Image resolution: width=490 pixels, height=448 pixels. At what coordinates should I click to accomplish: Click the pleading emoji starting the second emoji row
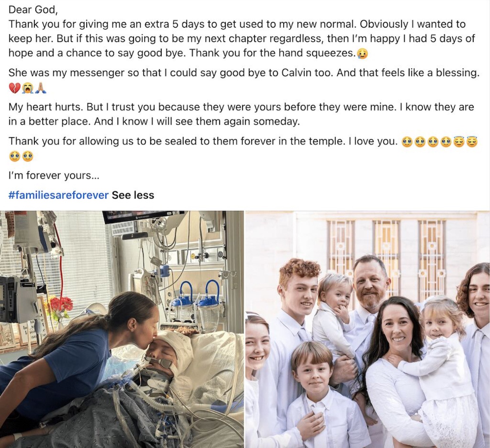[14, 156]
